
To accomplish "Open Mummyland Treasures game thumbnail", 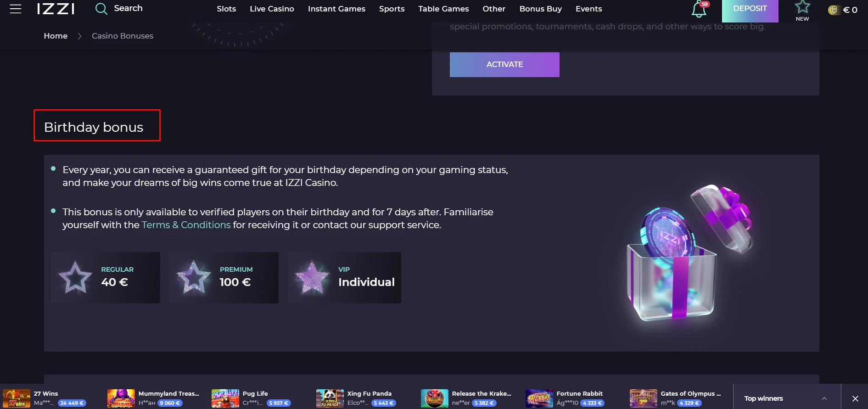I will (121, 398).
